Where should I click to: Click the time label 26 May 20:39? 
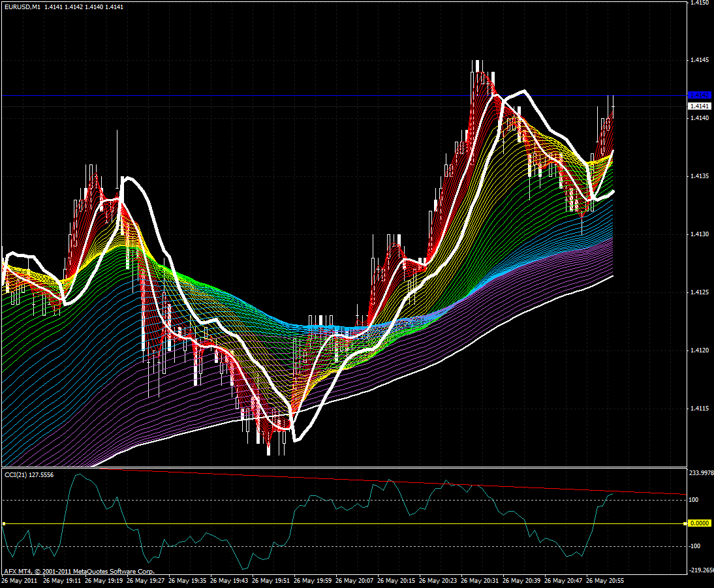click(x=521, y=581)
